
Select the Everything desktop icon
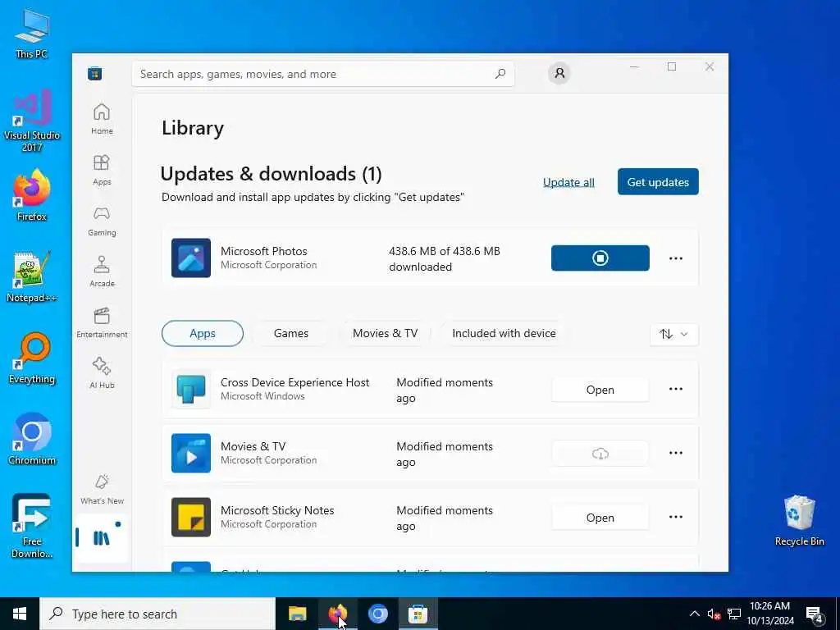(x=32, y=359)
